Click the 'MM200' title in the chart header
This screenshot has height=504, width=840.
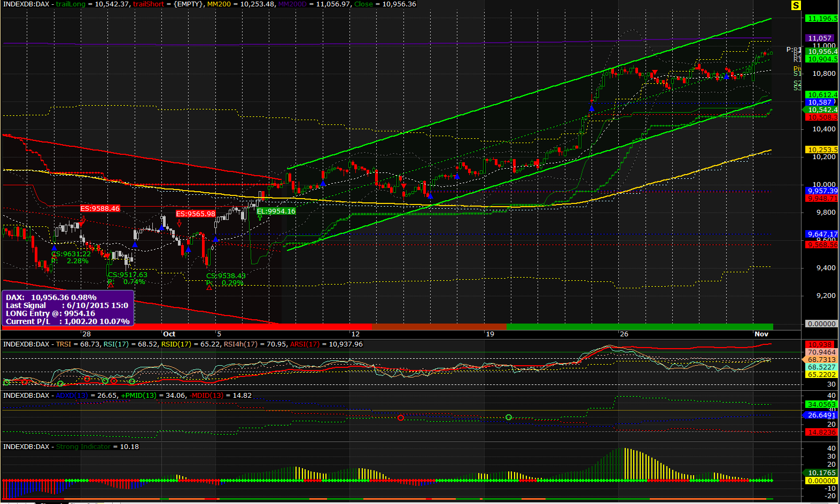pos(219,4)
